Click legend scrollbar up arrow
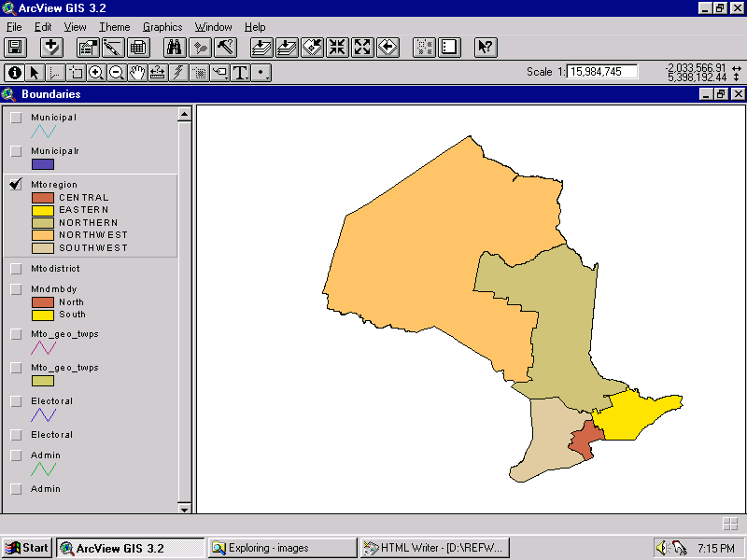Screen dimensions: 747x560 (x=184, y=114)
